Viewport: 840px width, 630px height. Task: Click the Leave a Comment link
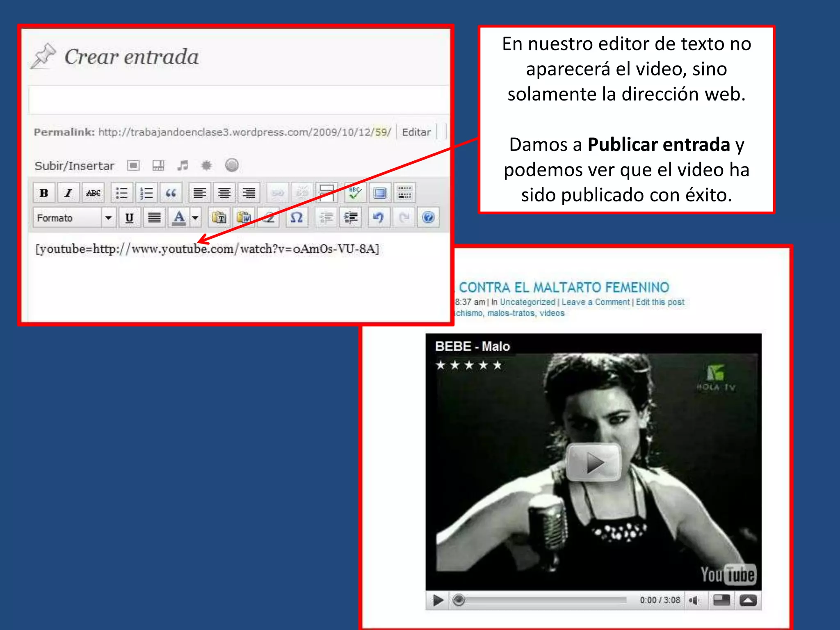[x=596, y=302]
